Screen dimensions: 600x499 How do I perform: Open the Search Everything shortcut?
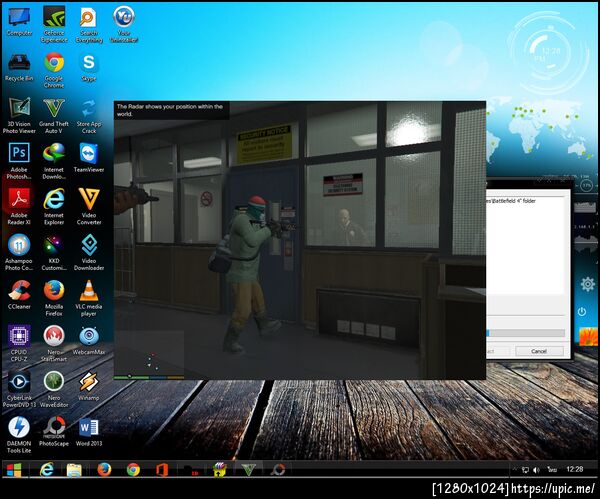(x=89, y=24)
